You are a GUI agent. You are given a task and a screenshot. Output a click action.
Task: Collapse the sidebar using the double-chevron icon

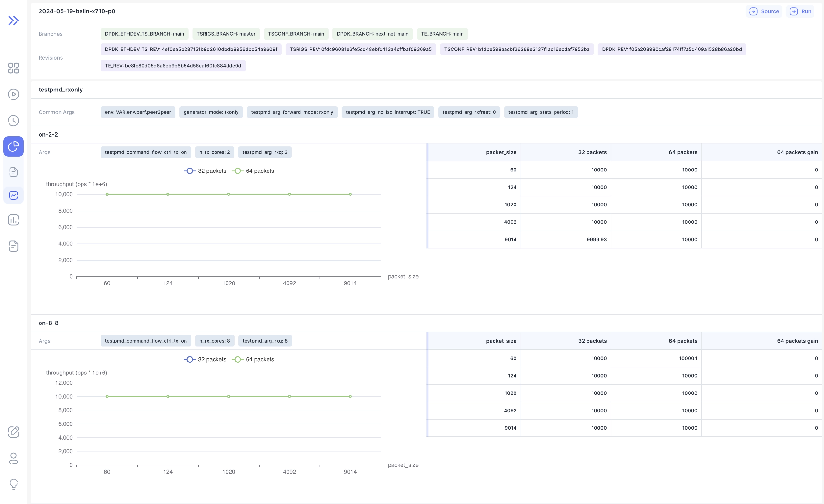pos(13,20)
